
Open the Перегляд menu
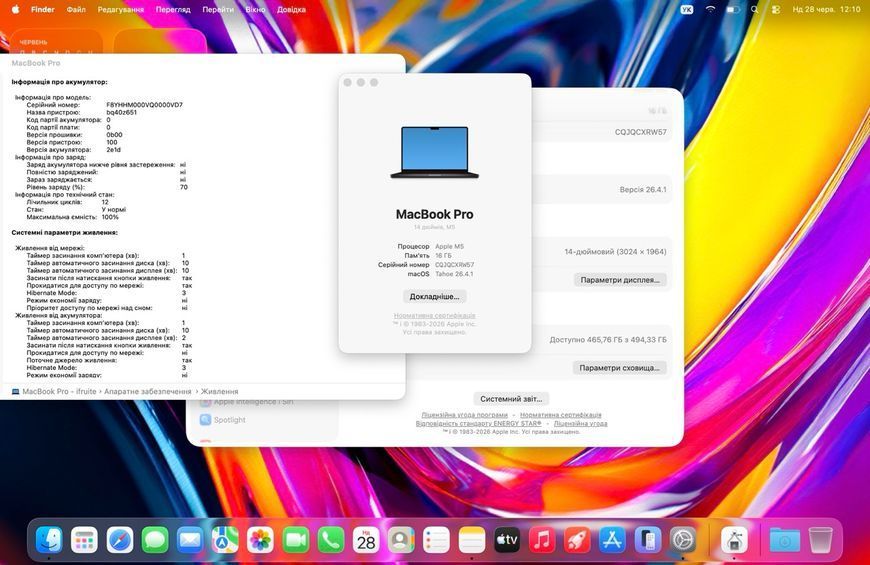(x=173, y=9)
